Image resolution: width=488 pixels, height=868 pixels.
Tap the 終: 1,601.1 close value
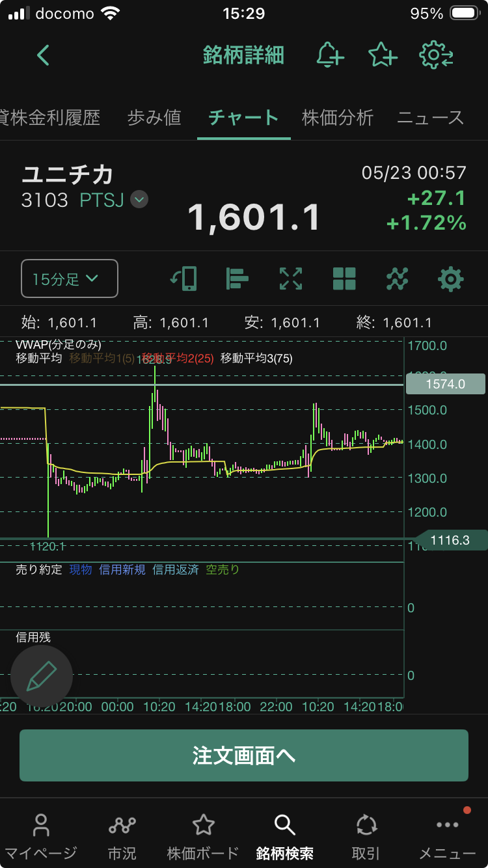coord(394,323)
